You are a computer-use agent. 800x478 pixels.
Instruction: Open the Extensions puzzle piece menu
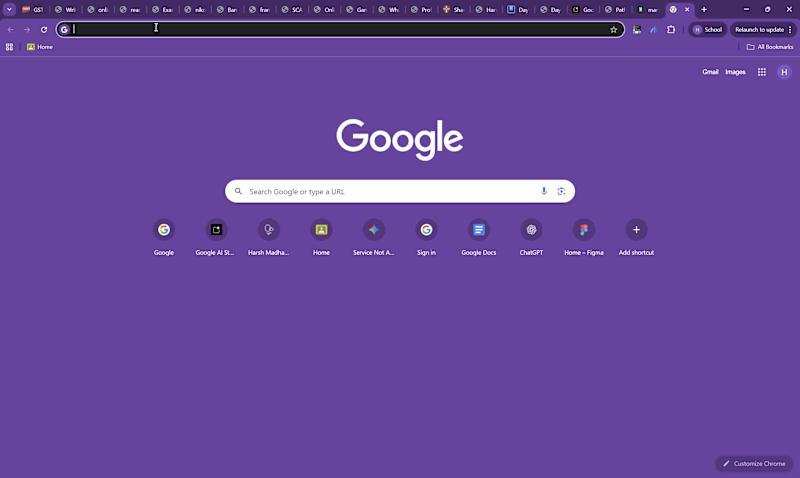click(671, 30)
